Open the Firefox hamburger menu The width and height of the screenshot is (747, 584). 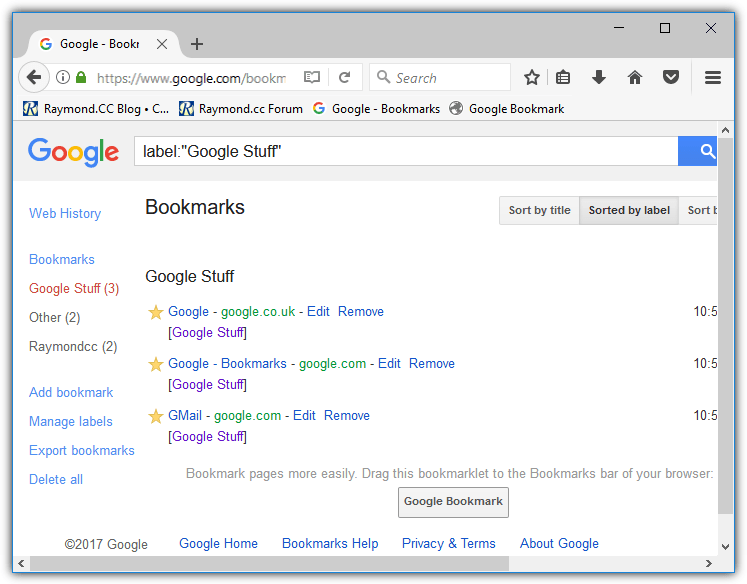[713, 77]
